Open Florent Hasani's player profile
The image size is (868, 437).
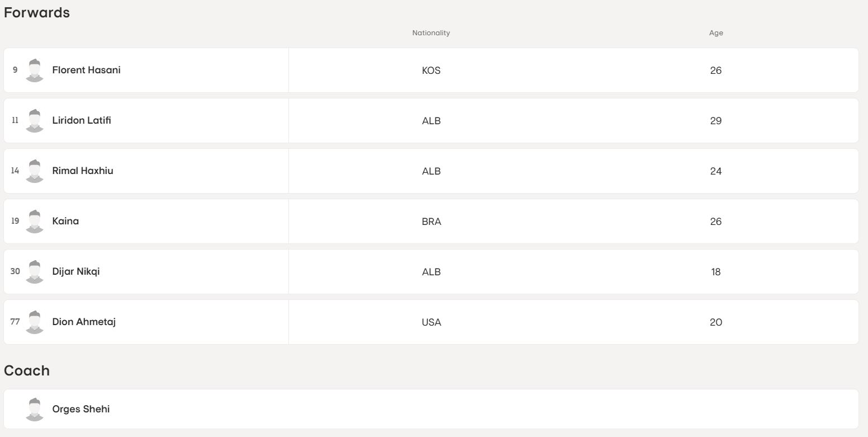pos(86,70)
